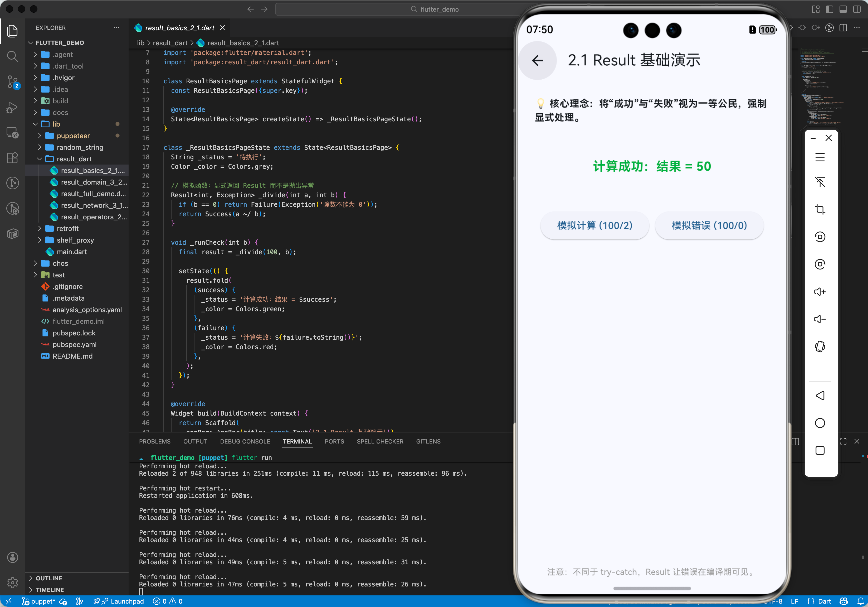Screen dimensions: 868x607
Task: Click the emulator crop screenshot icon
Action: pos(820,209)
